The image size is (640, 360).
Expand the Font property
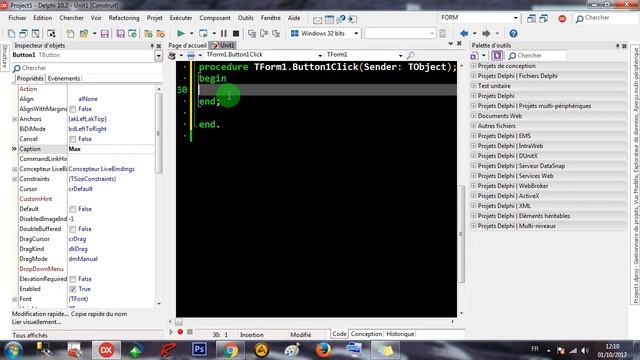click(15, 299)
